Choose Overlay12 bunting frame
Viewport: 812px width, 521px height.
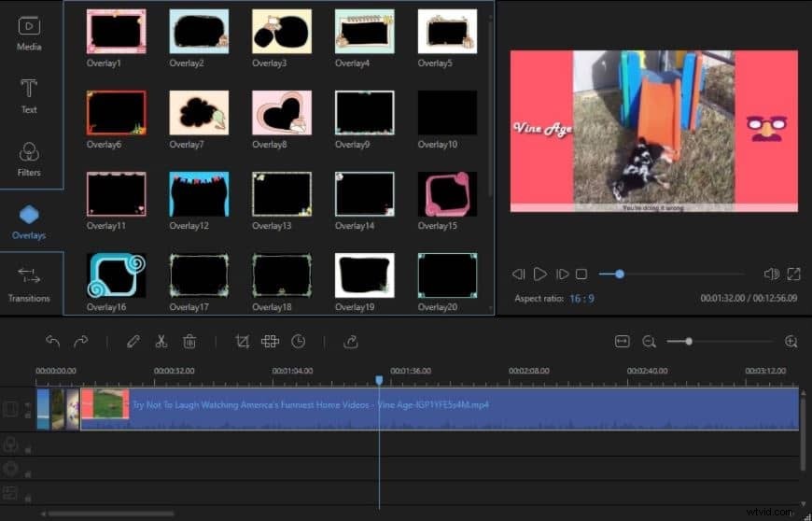pos(199,193)
